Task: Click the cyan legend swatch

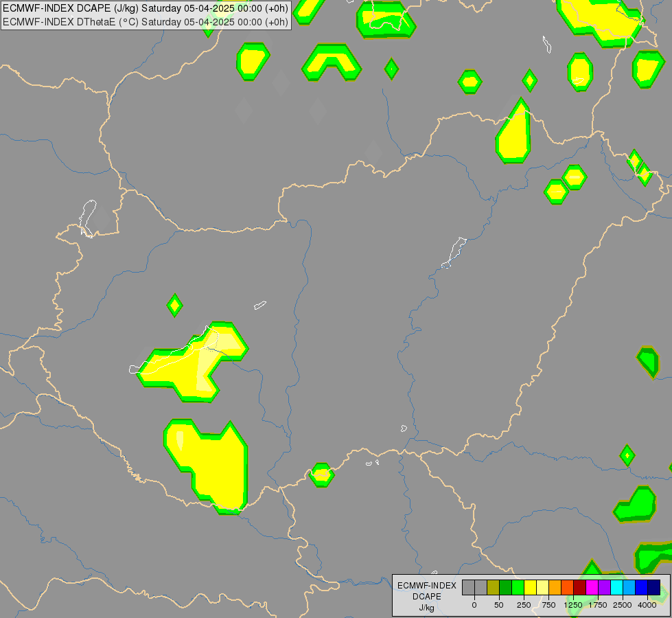Action: pos(617,587)
